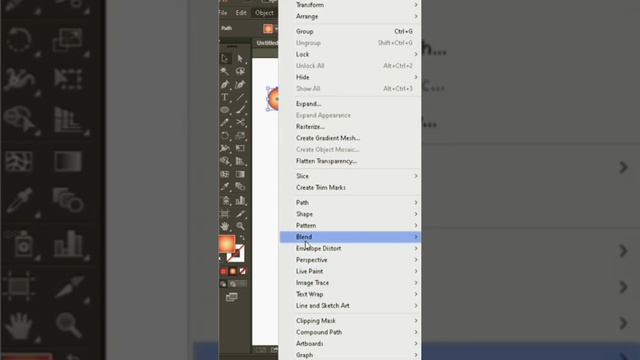Click the orange gradient circle on canvas
The height and width of the screenshot is (360, 640).
[x=273, y=99]
